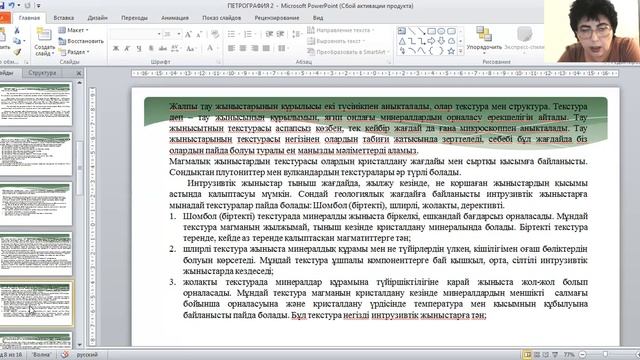Click the Cut scissors icon
Screen dimensions: 640x360
(x=17, y=31)
